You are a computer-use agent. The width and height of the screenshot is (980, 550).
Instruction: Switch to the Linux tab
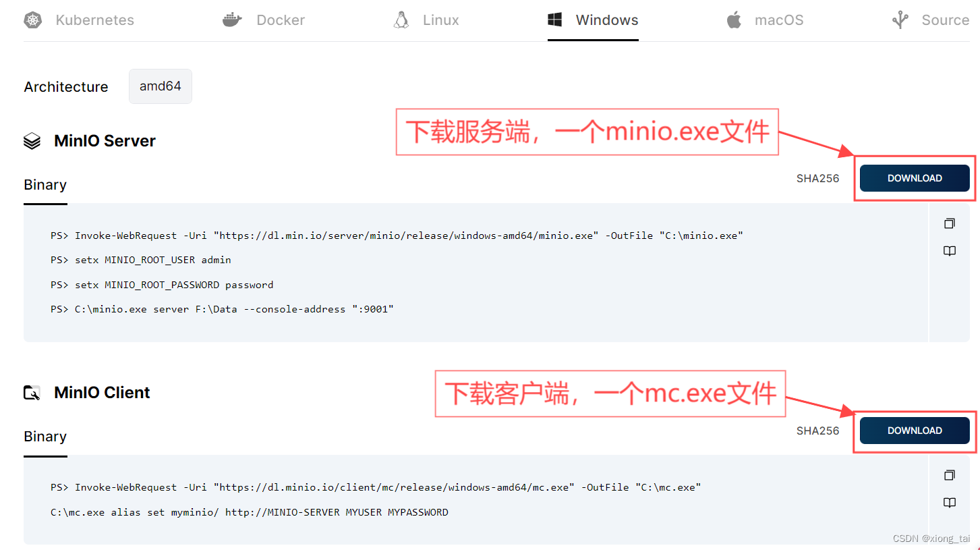(x=426, y=20)
